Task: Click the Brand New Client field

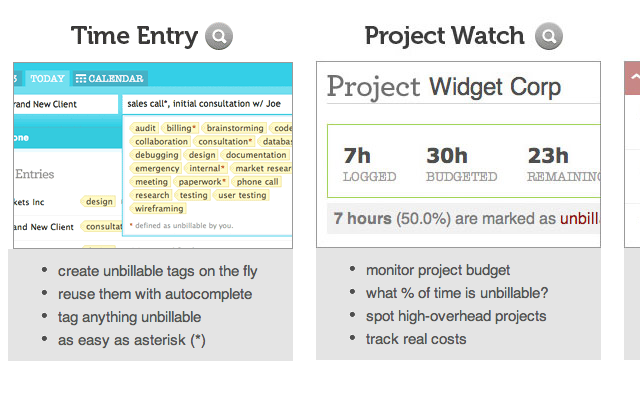Action: click(x=65, y=103)
